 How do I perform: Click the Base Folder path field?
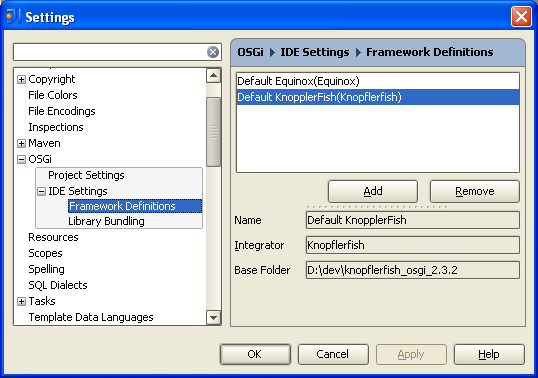(x=412, y=270)
